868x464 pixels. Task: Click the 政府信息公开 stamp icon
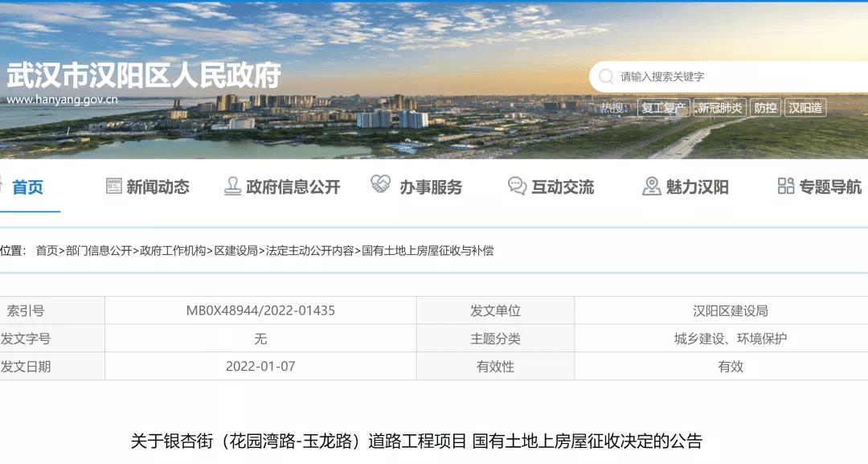tap(233, 187)
